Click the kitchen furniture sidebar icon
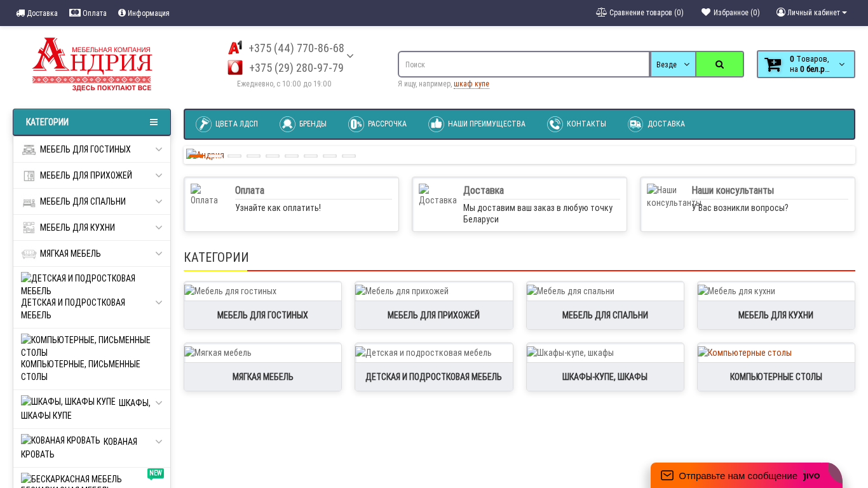 (x=29, y=227)
